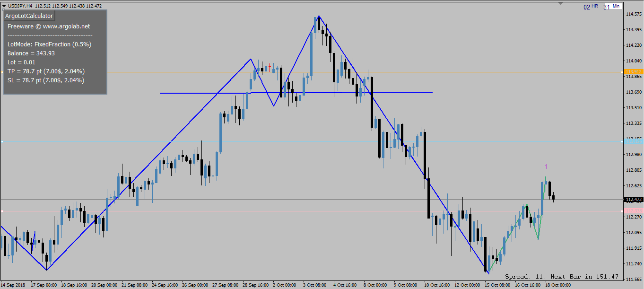Click the '15 Oct 08:00' time label
Screen dimensions: 644x289
coord(498,286)
